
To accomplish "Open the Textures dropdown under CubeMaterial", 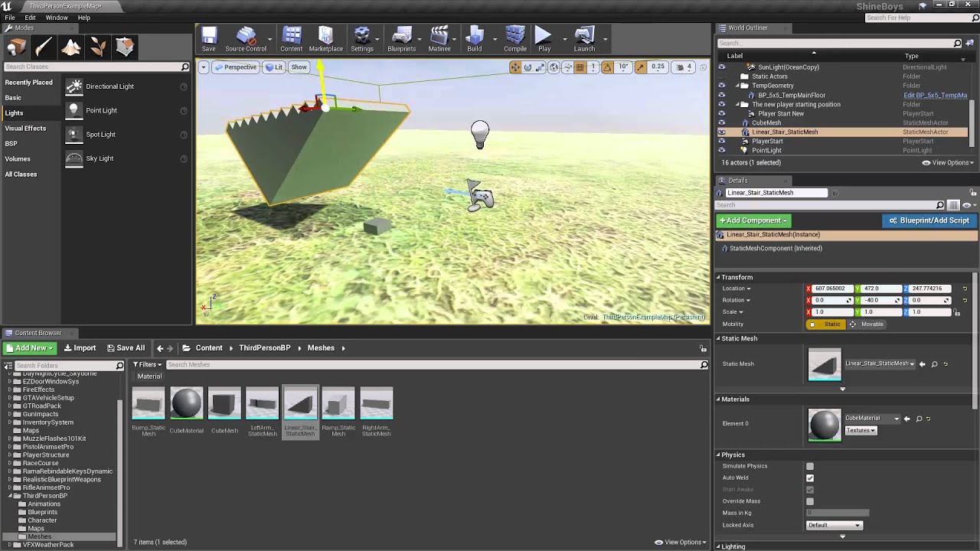I will 861,430.
